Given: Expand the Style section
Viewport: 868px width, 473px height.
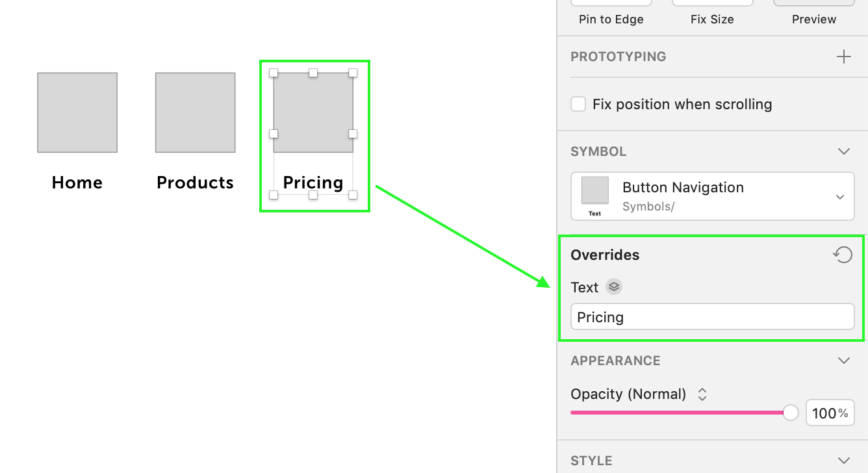Looking at the screenshot, I should [x=843, y=460].
